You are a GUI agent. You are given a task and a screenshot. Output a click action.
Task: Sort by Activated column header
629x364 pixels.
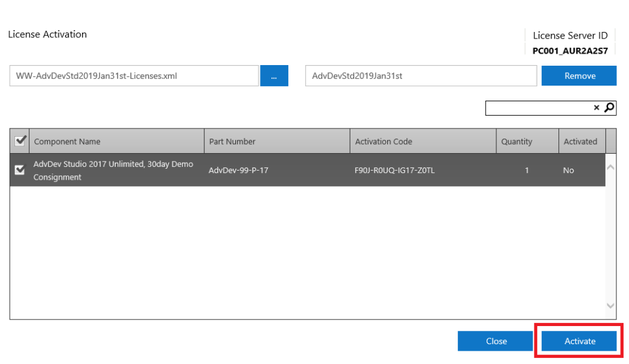(582, 141)
